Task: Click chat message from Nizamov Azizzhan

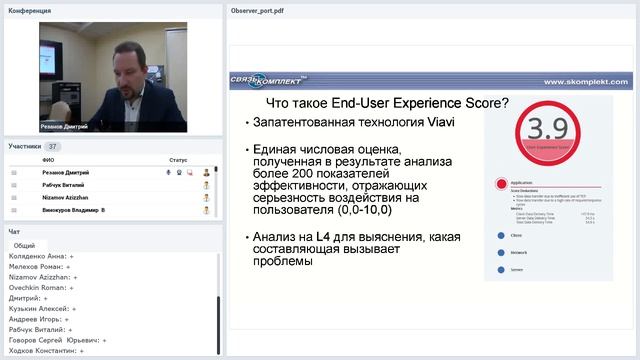Action: [x=43, y=277]
